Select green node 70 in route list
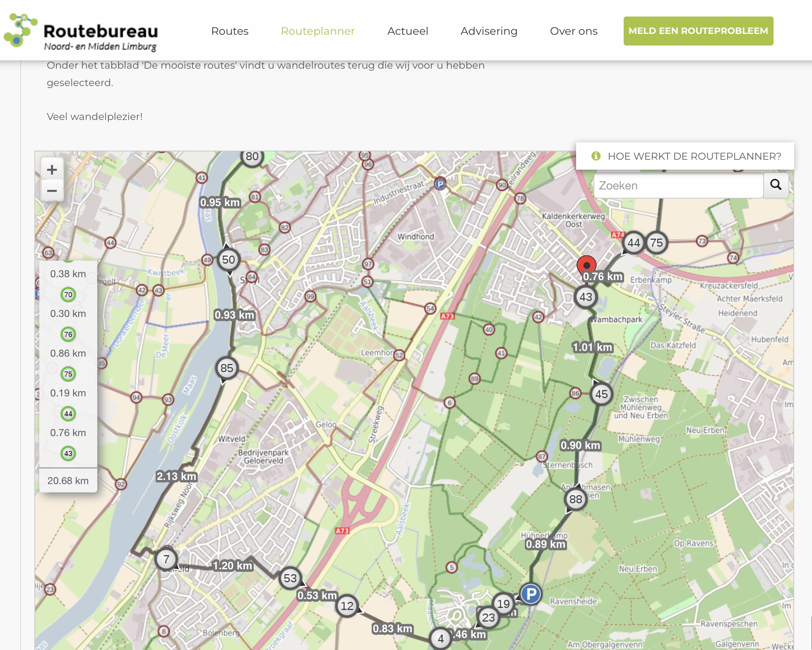The height and width of the screenshot is (650, 812). click(x=68, y=295)
